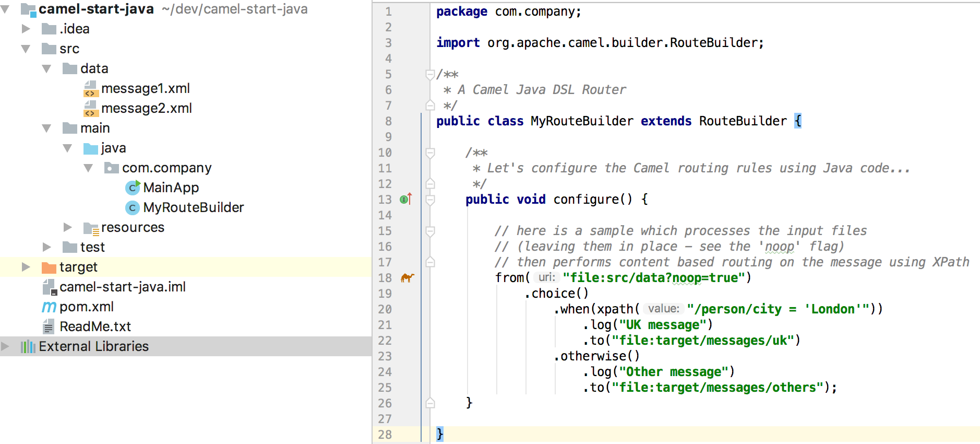The width and height of the screenshot is (980, 444).
Task: Fold the configure method at line 13
Action: tap(430, 200)
